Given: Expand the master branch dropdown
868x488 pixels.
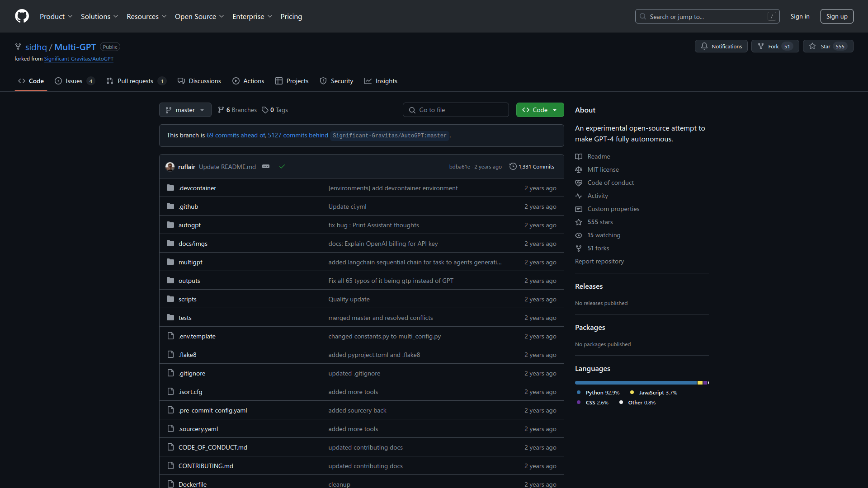Looking at the screenshot, I should 202,110.
